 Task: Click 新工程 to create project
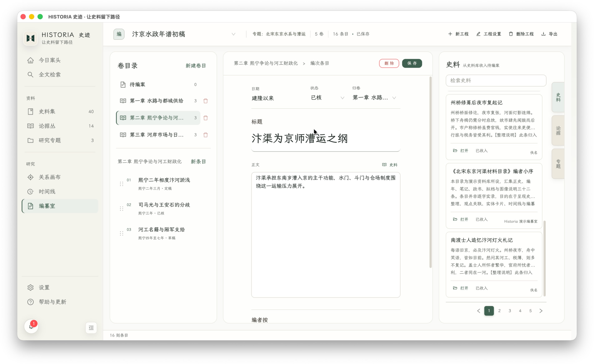[458, 34]
